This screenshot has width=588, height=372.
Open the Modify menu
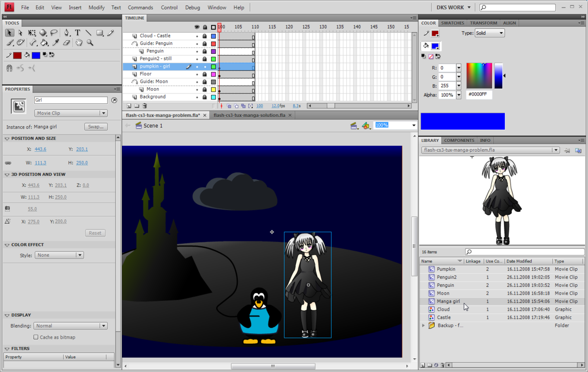[96, 7]
